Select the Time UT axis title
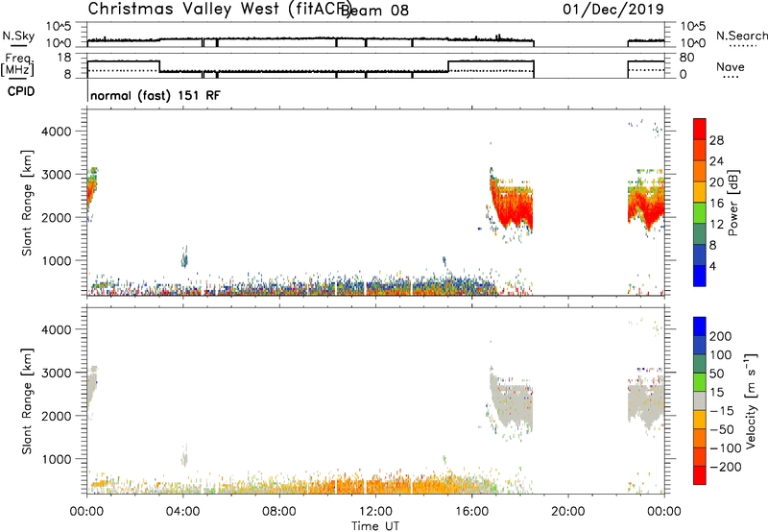Image resolution: width=768 pixels, height=532 pixels. [375, 526]
